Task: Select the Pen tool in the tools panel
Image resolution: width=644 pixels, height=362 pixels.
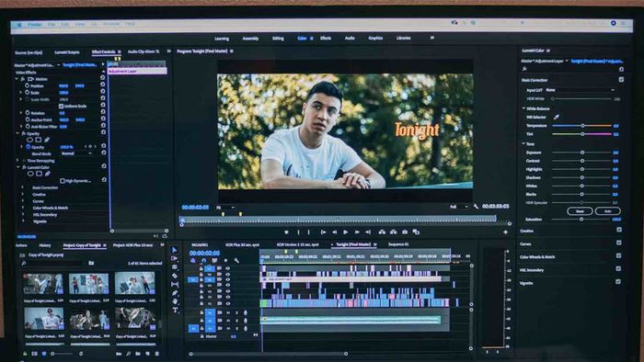Action: tap(175, 293)
